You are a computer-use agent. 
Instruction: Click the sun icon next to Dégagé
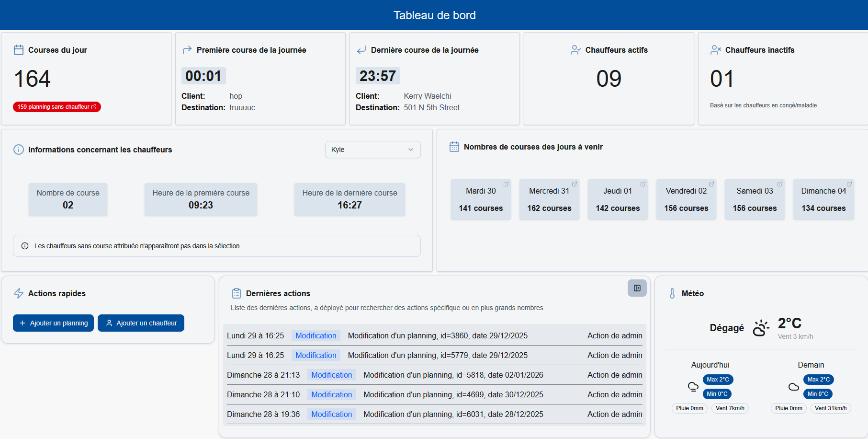[760, 328]
